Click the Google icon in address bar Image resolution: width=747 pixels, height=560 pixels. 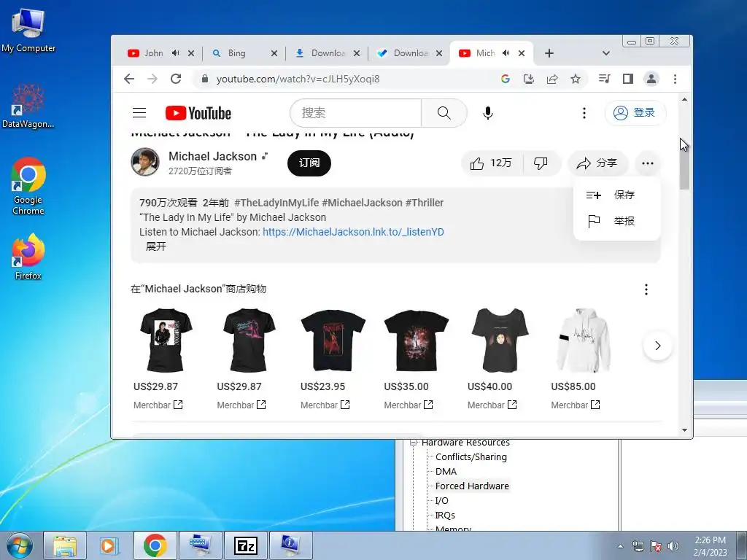[x=506, y=79]
